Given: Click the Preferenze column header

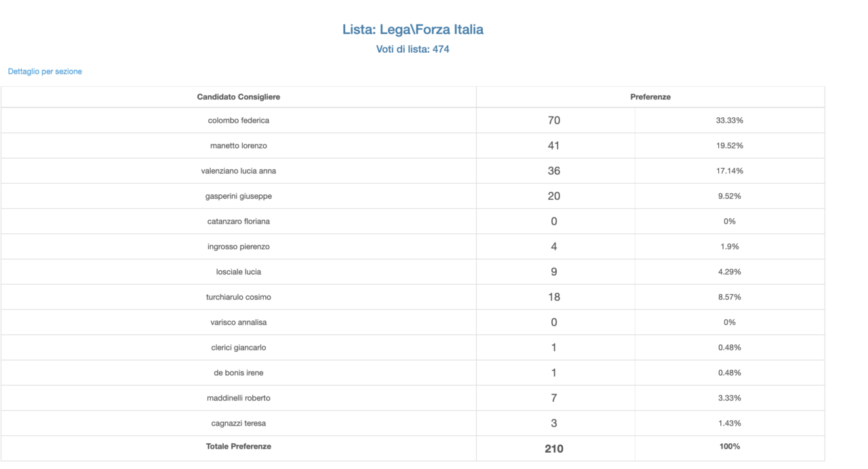Looking at the screenshot, I should tap(650, 97).
